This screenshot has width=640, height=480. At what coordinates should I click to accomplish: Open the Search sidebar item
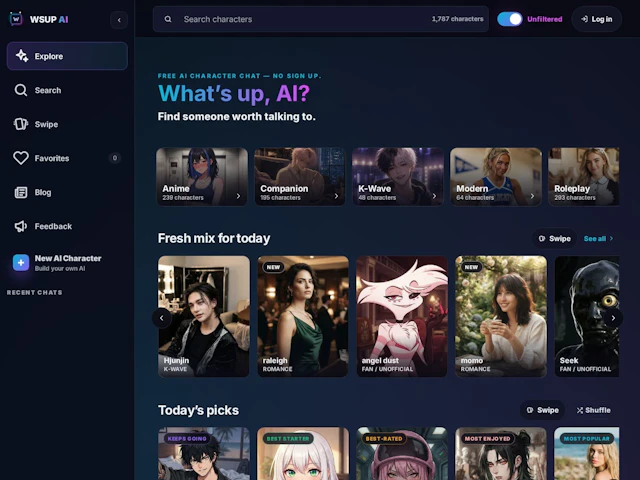point(67,90)
